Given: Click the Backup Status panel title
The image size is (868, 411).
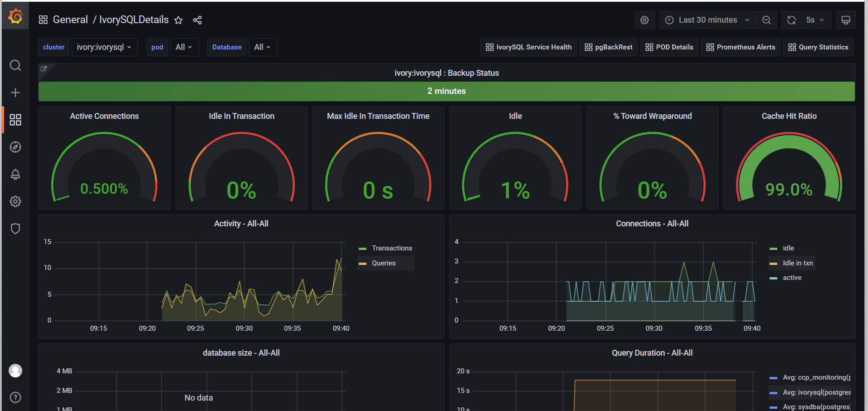Looking at the screenshot, I should click(x=446, y=73).
